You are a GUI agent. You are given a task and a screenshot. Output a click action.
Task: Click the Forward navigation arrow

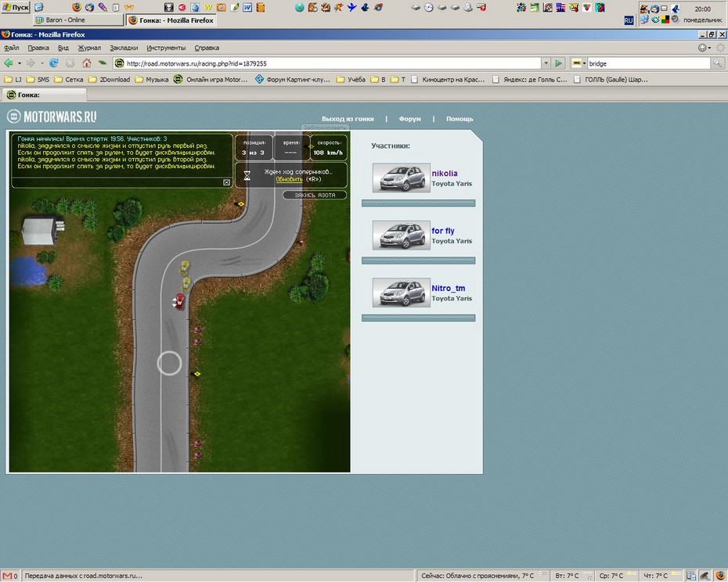tap(31, 63)
